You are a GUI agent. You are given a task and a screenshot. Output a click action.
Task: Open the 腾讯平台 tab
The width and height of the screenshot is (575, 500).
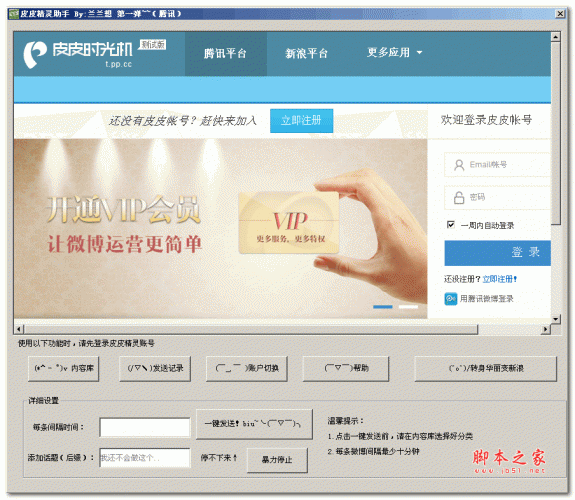(226, 54)
